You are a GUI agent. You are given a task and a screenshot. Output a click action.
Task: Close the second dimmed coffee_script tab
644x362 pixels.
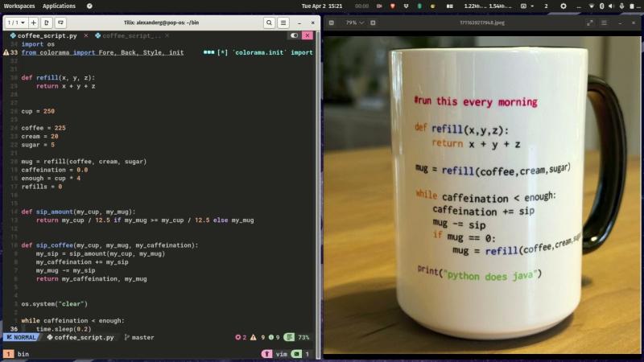point(167,35)
